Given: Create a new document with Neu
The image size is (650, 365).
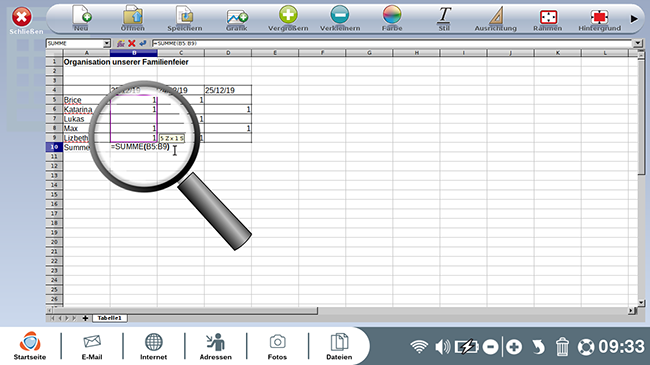Looking at the screenshot, I should pos(81,18).
